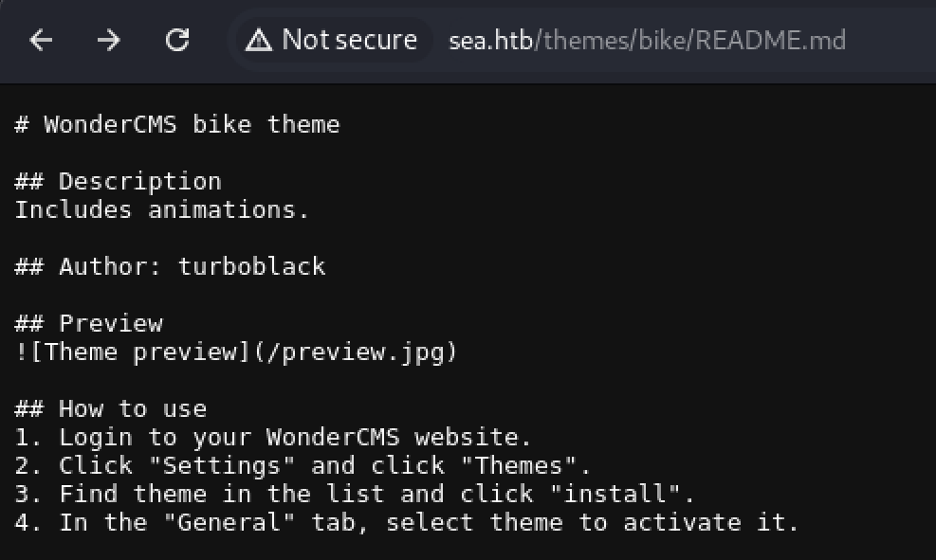Click "sea.htb" domain in address bar
936x560 pixels.
493,41
